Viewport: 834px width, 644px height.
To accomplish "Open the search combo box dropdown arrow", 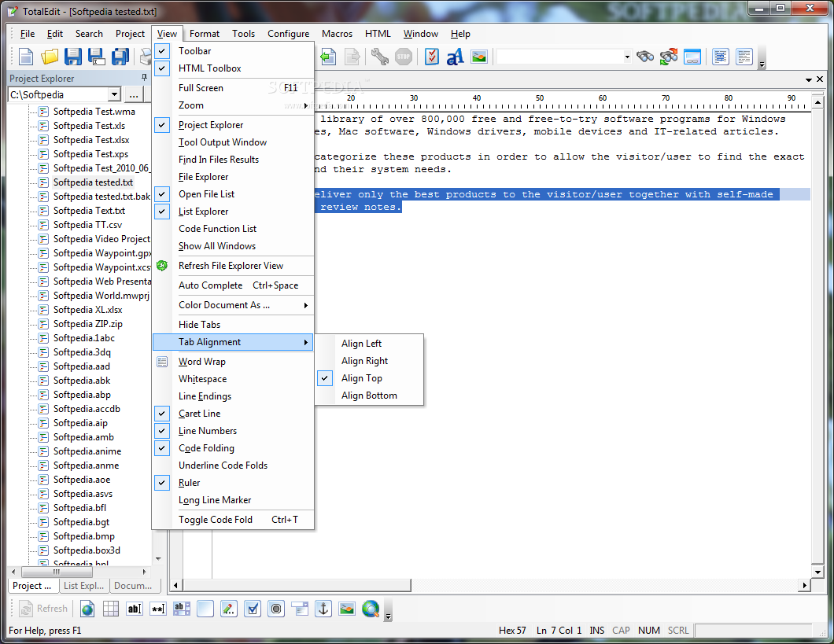I will [627, 57].
